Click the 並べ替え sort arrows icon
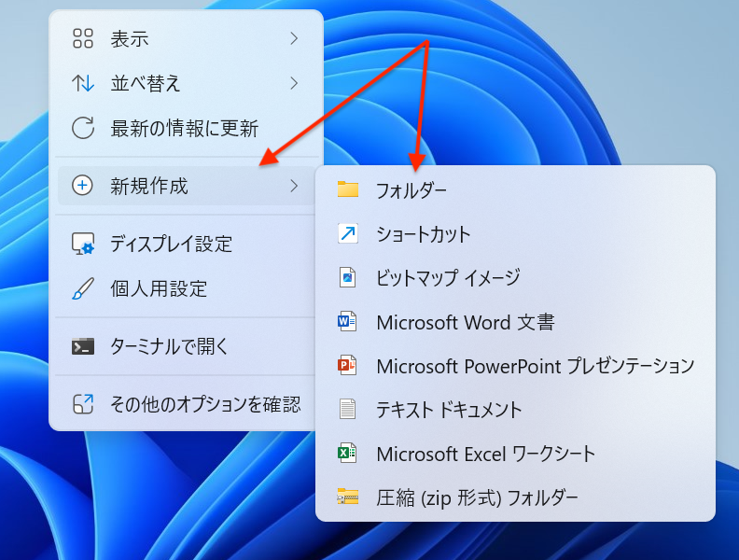Screen dimensions: 739x560 [83, 83]
